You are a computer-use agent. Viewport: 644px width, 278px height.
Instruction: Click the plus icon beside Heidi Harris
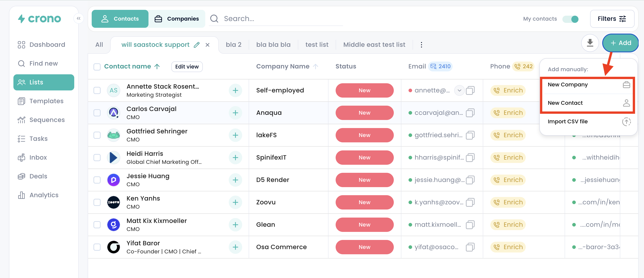235,158
